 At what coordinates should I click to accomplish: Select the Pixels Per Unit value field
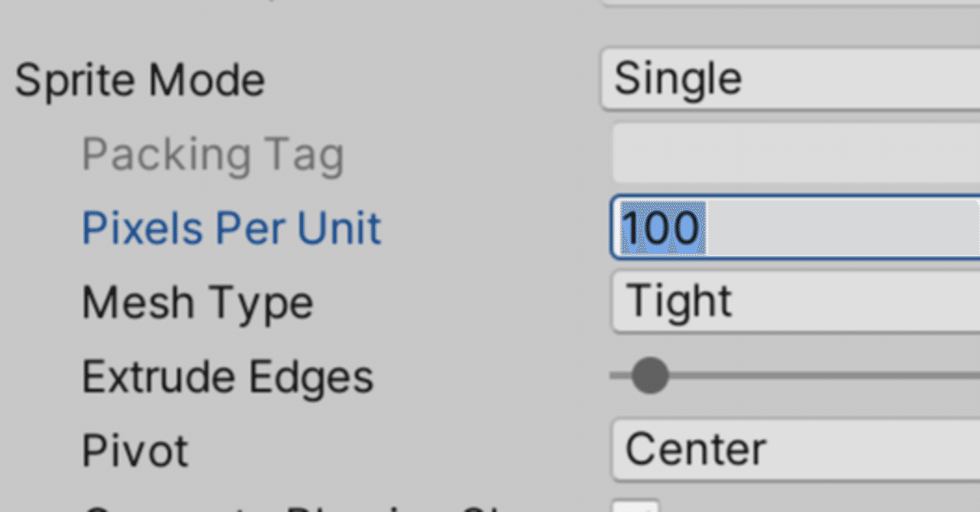(766, 227)
